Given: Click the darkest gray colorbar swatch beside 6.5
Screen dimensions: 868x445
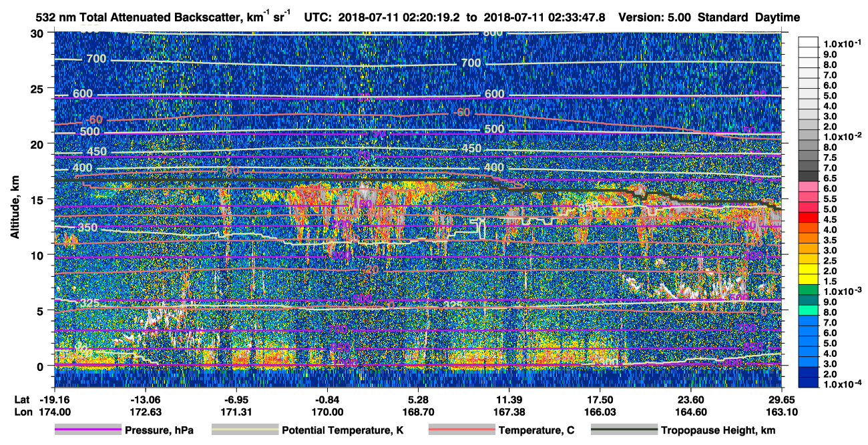Looking at the screenshot, I should (x=808, y=176).
